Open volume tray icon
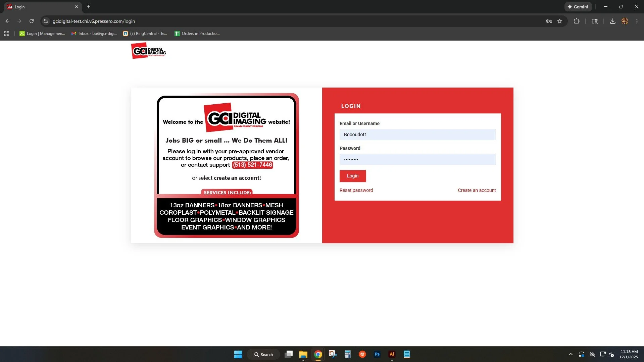This screenshot has height=362, width=644. pyautogui.click(x=611, y=354)
